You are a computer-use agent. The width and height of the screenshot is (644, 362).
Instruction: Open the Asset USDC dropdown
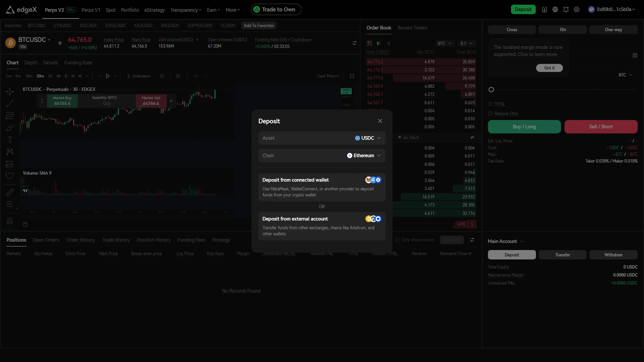coord(322,138)
